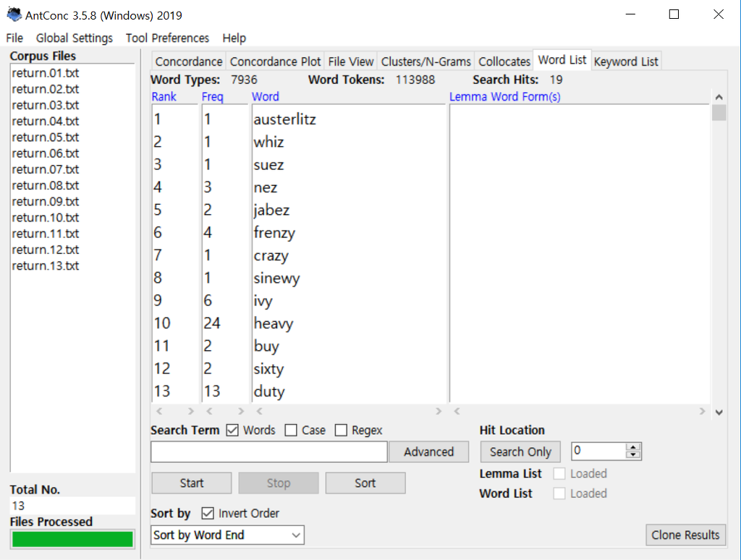The image size is (741, 560).
Task: Click the Search Term input field
Action: coord(269,451)
